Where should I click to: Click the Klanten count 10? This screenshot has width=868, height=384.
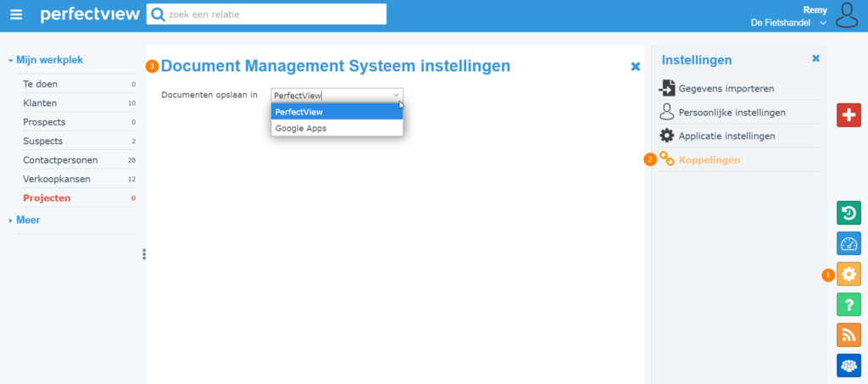[131, 103]
